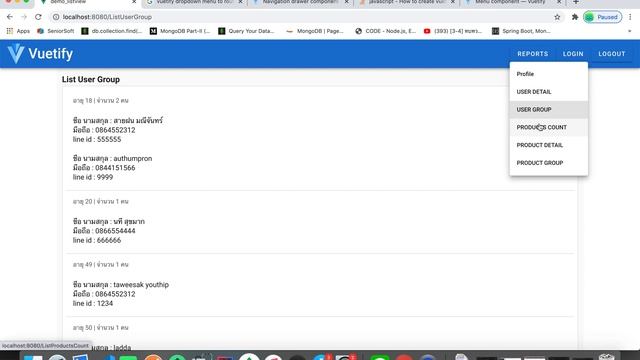Go back with the browser back arrow
The image size is (640, 360).
(10, 17)
